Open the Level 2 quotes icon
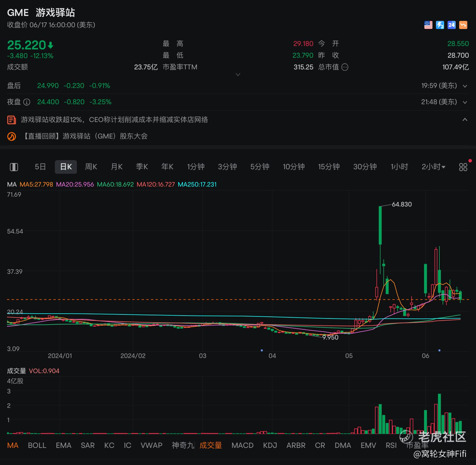 point(440,25)
